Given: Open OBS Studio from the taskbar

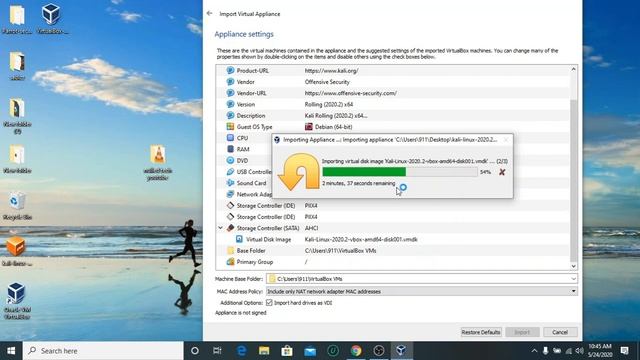Looking at the screenshot, I should click(379, 351).
